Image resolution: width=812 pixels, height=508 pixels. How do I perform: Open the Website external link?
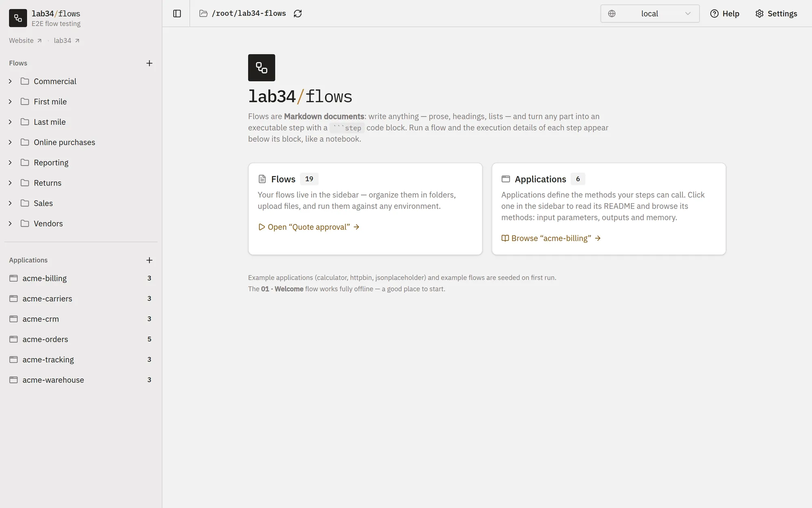[x=25, y=41]
